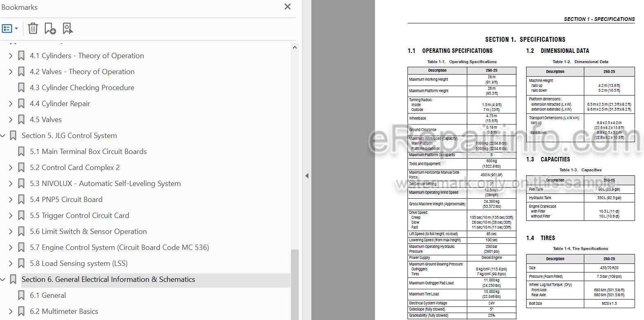The width and height of the screenshot is (644, 320).
Task: Open 5.1 Main Terminal Box Circuit Boards
Action: 88,152
